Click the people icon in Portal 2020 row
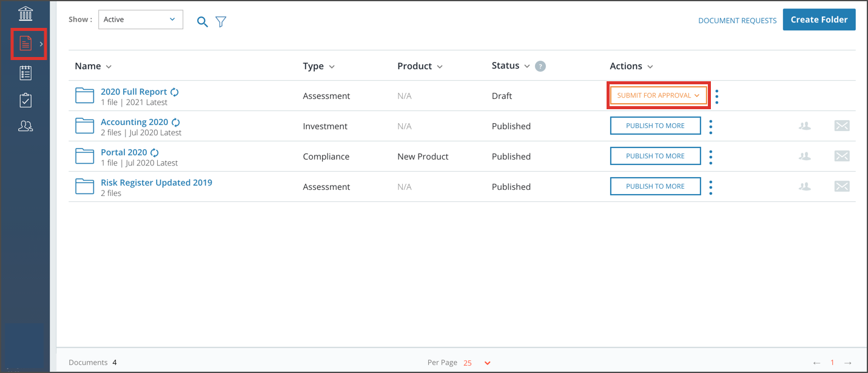This screenshot has width=868, height=373. (x=805, y=156)
